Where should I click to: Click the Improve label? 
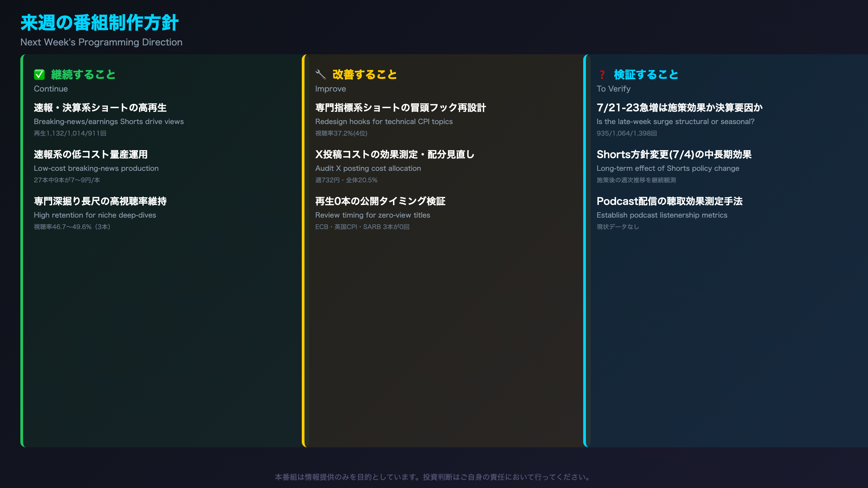click(331, 89)
